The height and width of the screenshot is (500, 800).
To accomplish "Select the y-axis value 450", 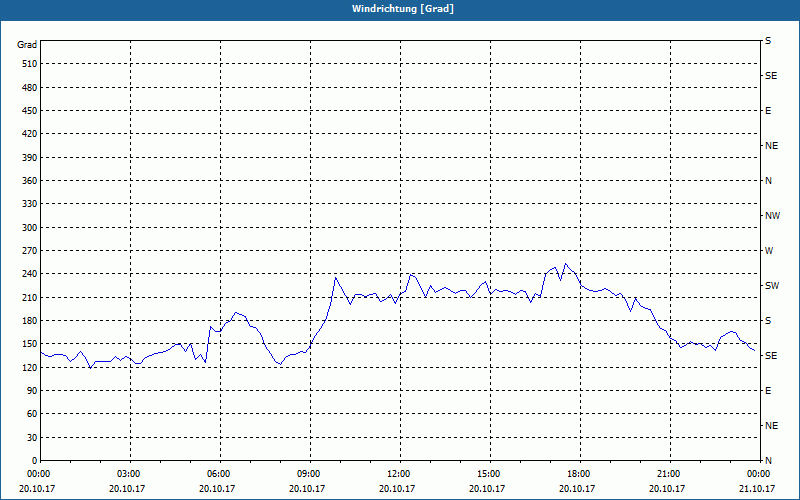I will [x=30, y=111].
